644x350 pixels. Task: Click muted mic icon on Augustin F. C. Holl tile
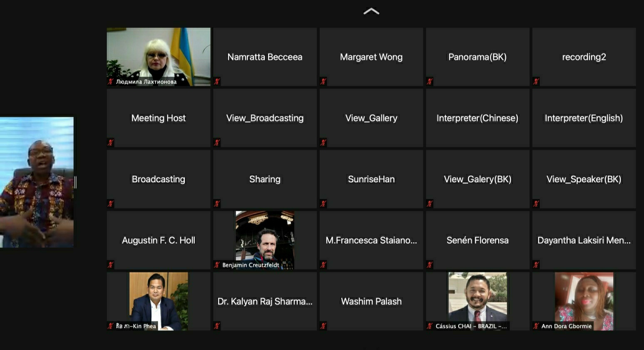click(x=111, y=265)
